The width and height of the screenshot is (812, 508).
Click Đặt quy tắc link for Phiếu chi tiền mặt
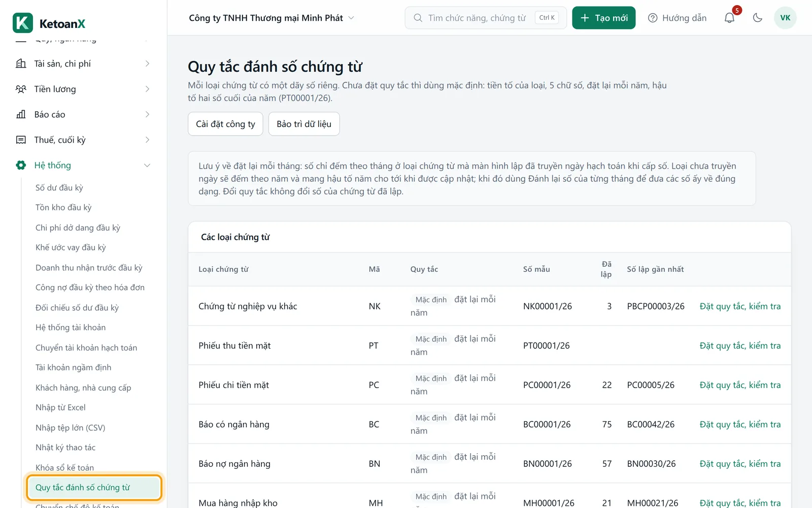[x=740, y=385]
